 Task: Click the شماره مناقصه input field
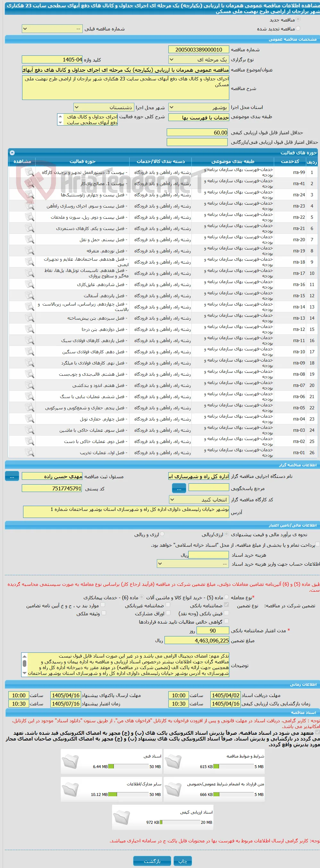coord(198,50)
